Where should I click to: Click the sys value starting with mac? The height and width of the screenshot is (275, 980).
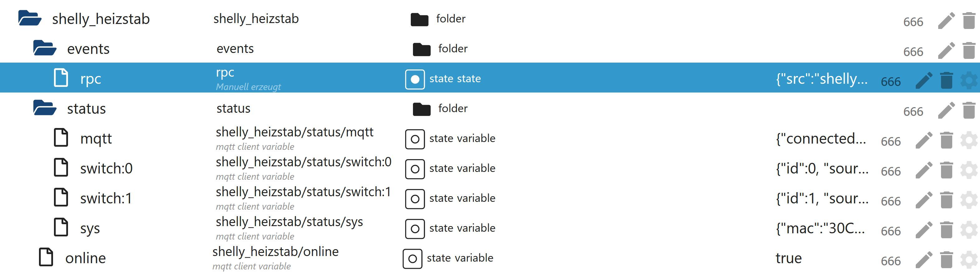tap(820, 228)
